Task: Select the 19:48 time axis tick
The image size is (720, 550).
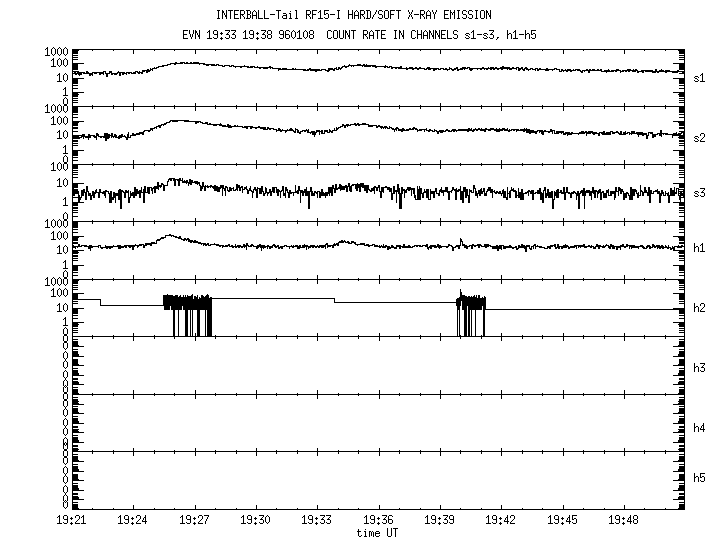Action: 624,521
